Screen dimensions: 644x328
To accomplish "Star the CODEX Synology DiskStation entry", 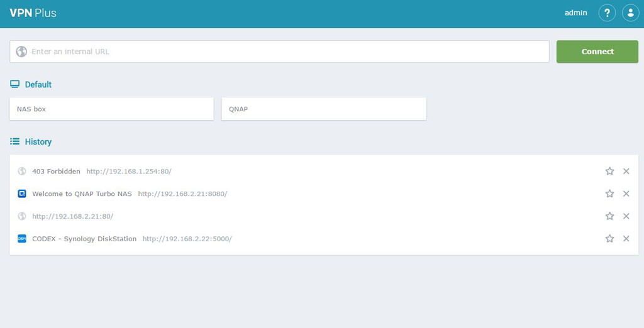I will (609, 239).
